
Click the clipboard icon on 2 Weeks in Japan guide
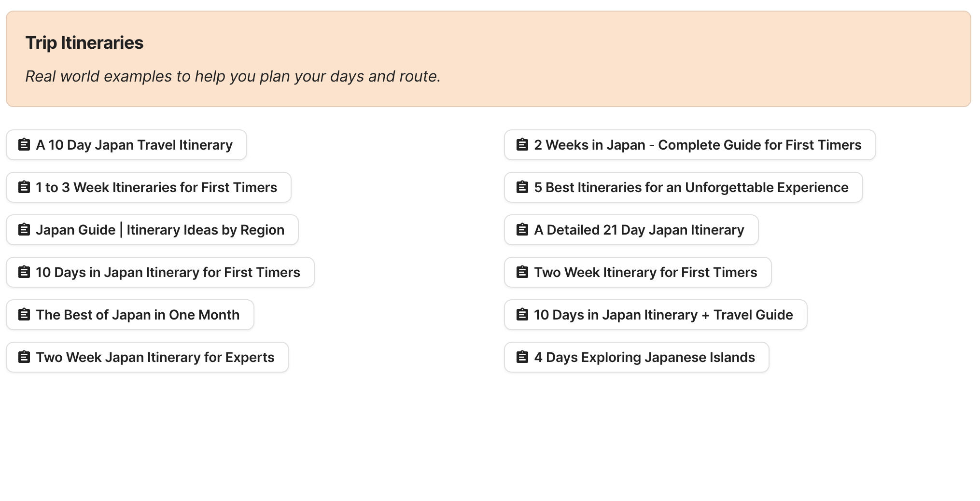(522, 144)
